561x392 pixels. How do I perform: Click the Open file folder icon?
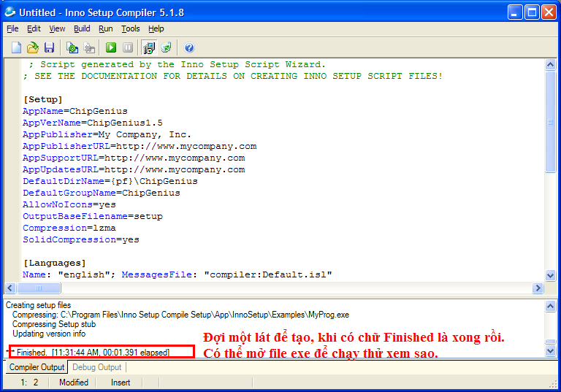[33, 47]
